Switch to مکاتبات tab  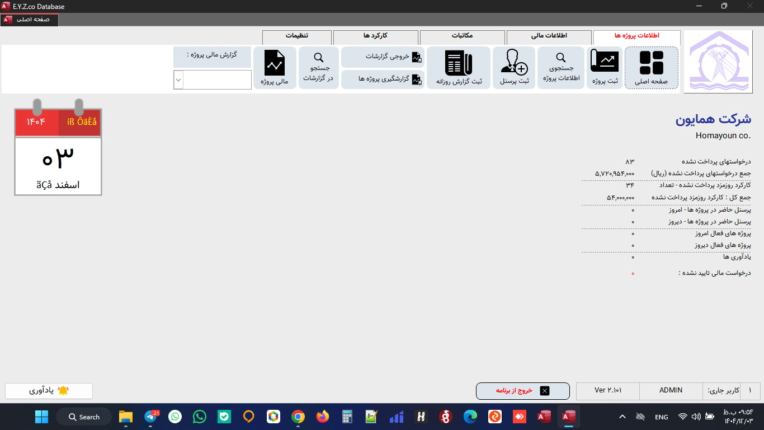[462, 36]
